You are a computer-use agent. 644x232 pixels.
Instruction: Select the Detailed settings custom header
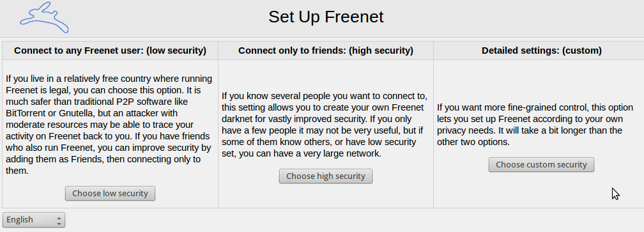[541, 50]
